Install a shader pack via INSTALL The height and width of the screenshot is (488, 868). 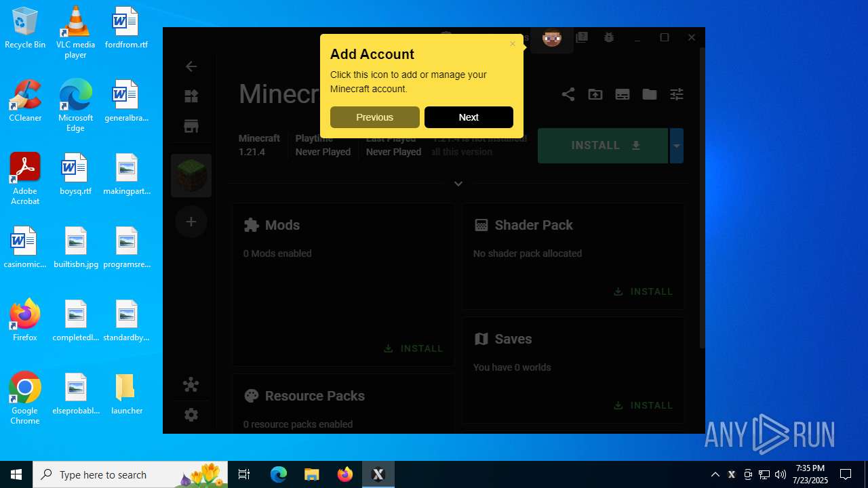643,291
